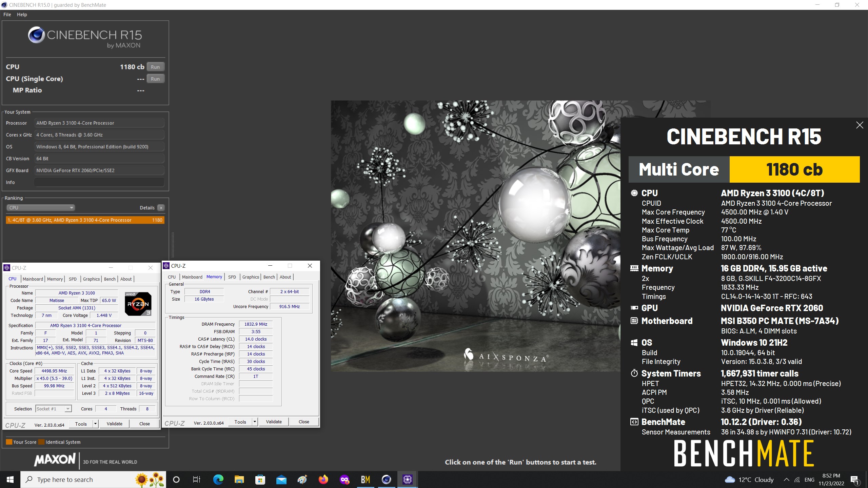
Task: Click the Cinebench render preview image
Action: point(476,236)
